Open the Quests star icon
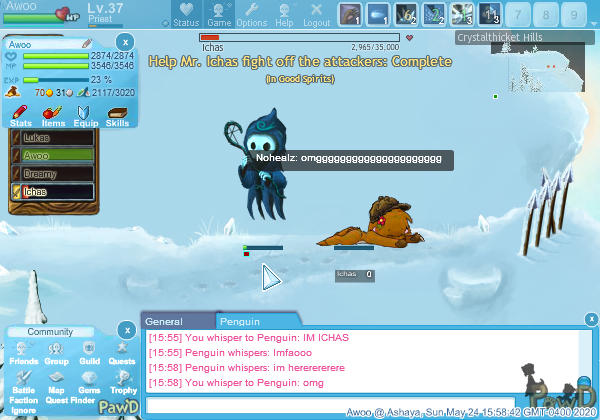Screen dimensions: 600x420 click(122, 352)
